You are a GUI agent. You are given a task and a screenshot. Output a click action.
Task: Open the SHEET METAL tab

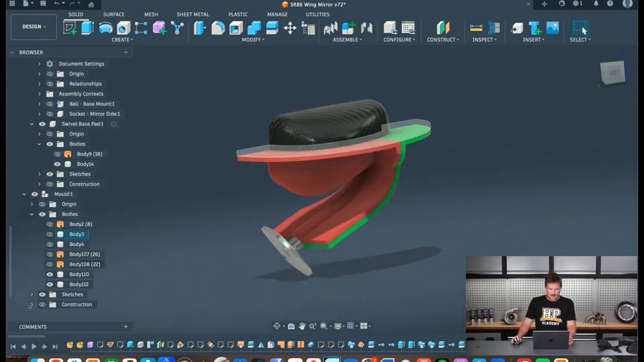tap(193, 14)
